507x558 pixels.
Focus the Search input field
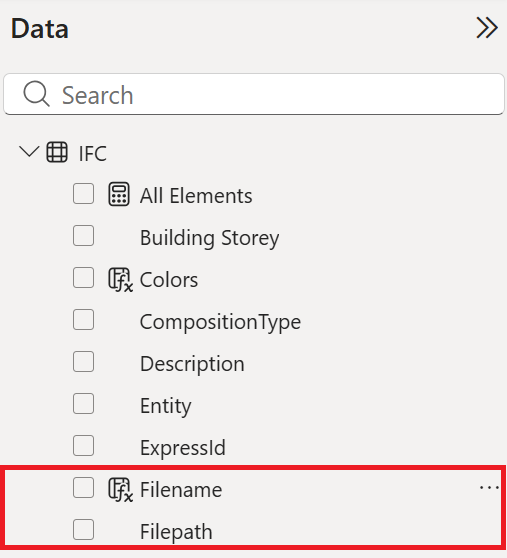(254, 94)
